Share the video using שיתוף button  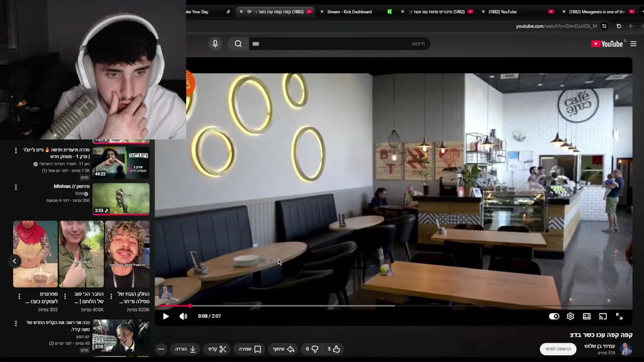click(283, 349)
